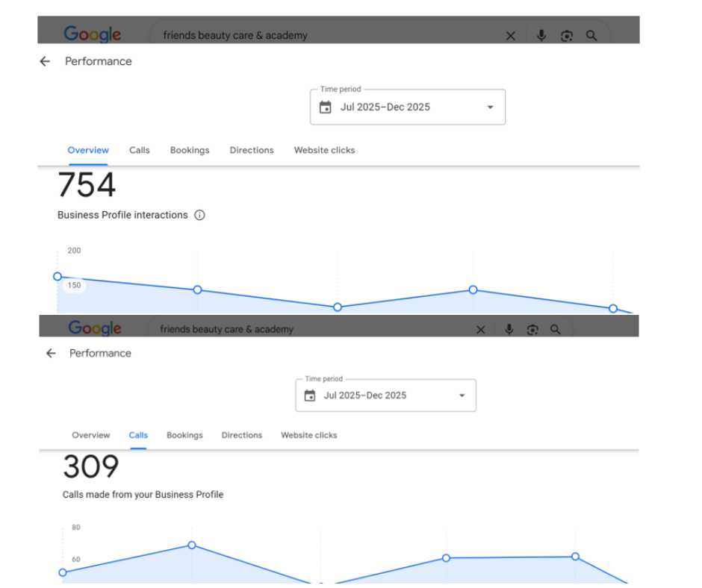The image size is (702, 588).
Task: Click the back arrow in the lower Performance panel
Action: pyautogui.click(x=51, y=353)
